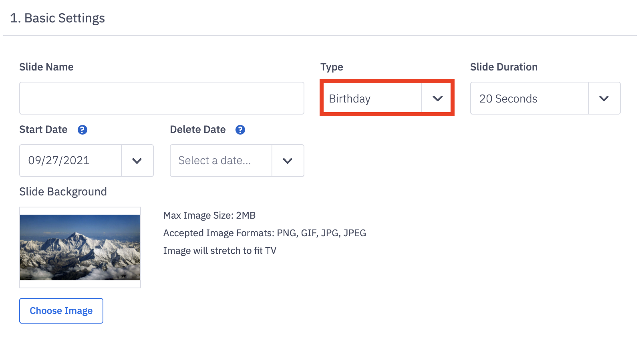The width and height of the screenshot is (644, 338).
Task: Click the Start Date label text
Action: (x=43, y=130)
